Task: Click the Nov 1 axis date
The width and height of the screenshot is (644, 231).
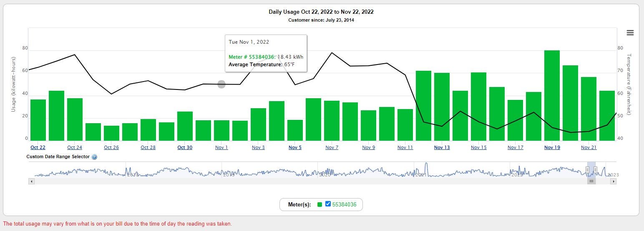Action: [x=221, y=147]
